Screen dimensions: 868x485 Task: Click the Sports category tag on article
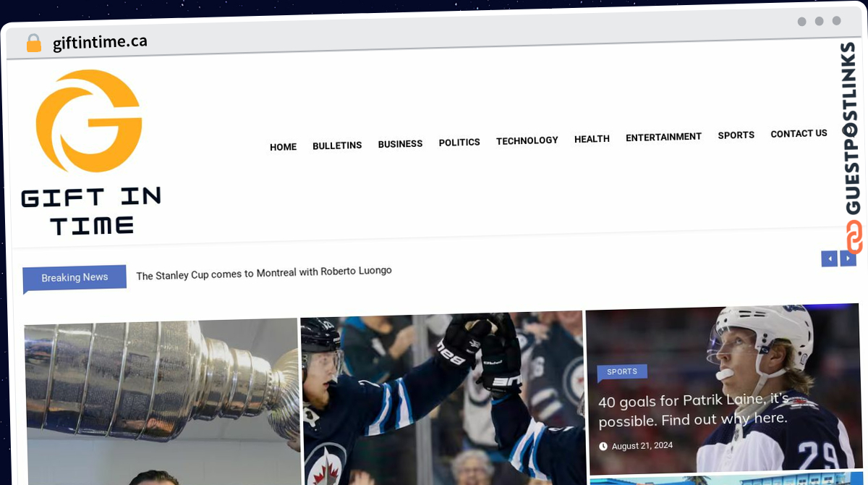pos(622,372)
